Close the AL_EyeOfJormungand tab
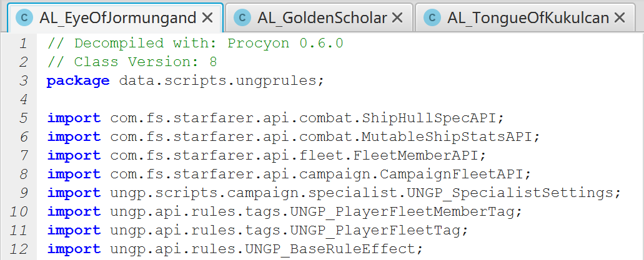The image size is (644, 260). (208, 18)
